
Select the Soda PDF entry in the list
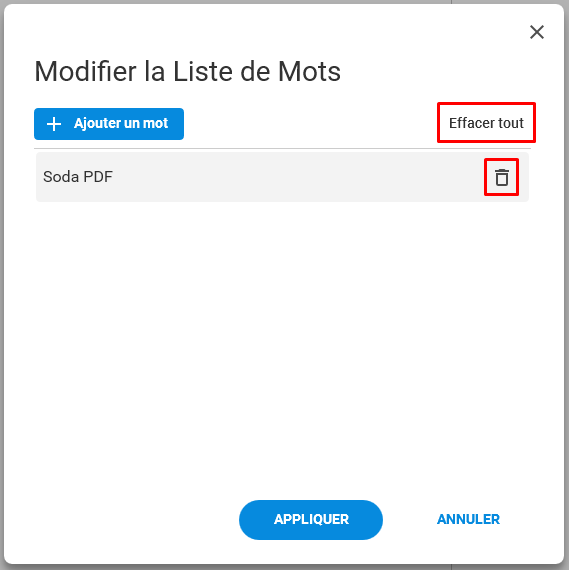coord(282,177)
